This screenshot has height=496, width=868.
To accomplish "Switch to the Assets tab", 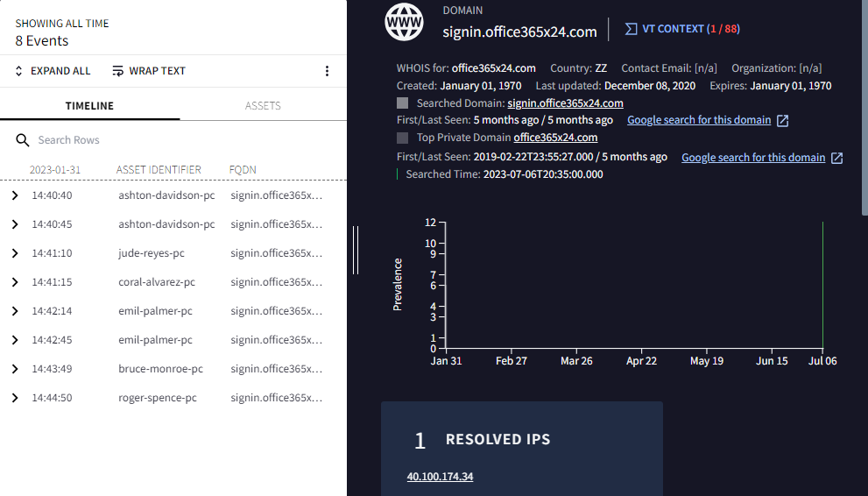I will [x=263, y=106].
